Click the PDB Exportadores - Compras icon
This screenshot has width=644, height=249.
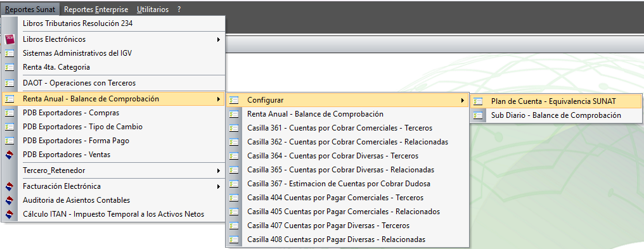10,113
